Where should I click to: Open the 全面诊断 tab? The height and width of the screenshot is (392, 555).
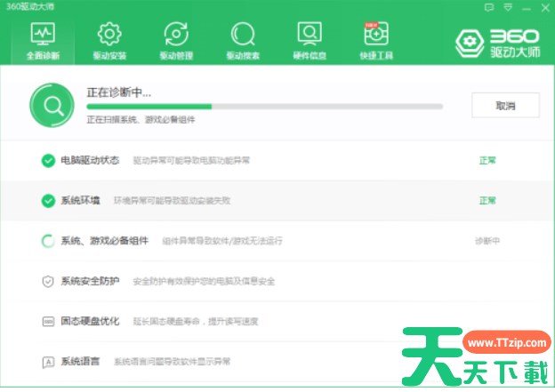coord(43,40)
